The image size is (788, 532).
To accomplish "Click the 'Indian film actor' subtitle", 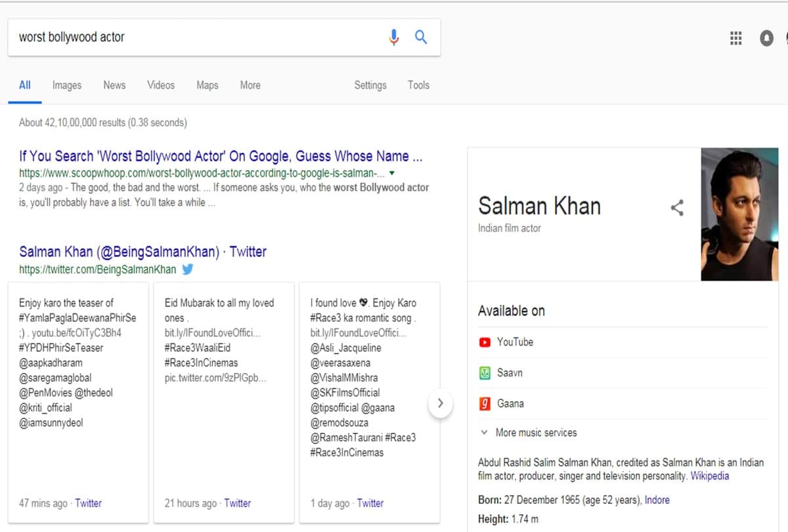I will tap(510, 229).
